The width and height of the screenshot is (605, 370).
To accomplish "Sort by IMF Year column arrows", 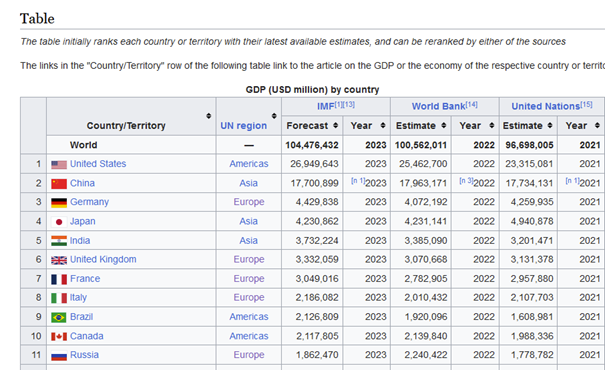I will pos(383,125).
